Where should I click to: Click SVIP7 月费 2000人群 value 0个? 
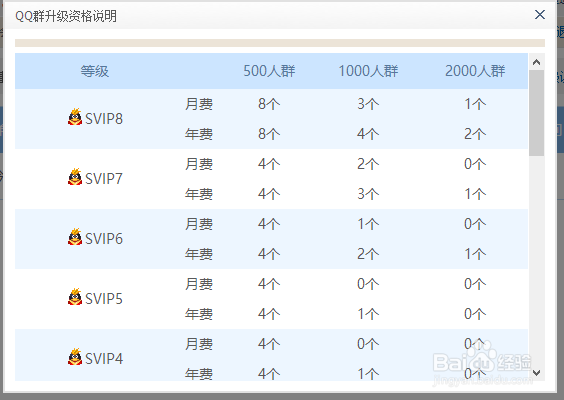(x=475, y=164)
